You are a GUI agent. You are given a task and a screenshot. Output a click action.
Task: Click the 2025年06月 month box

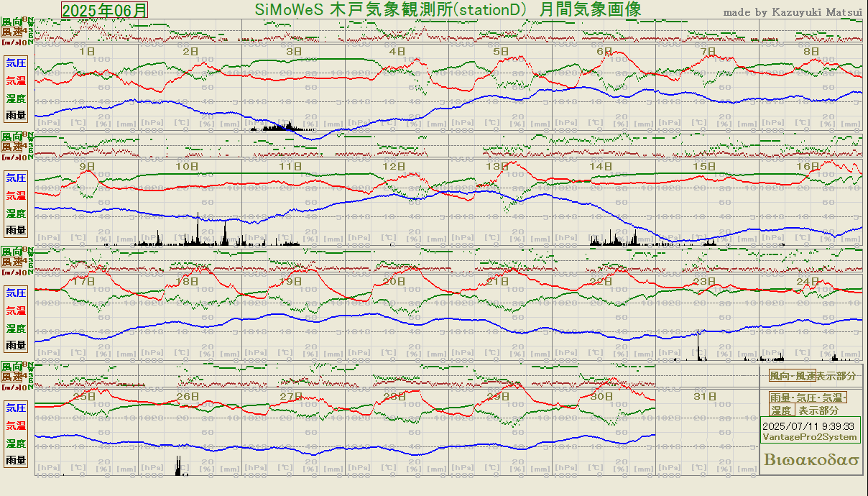point(105,9)
